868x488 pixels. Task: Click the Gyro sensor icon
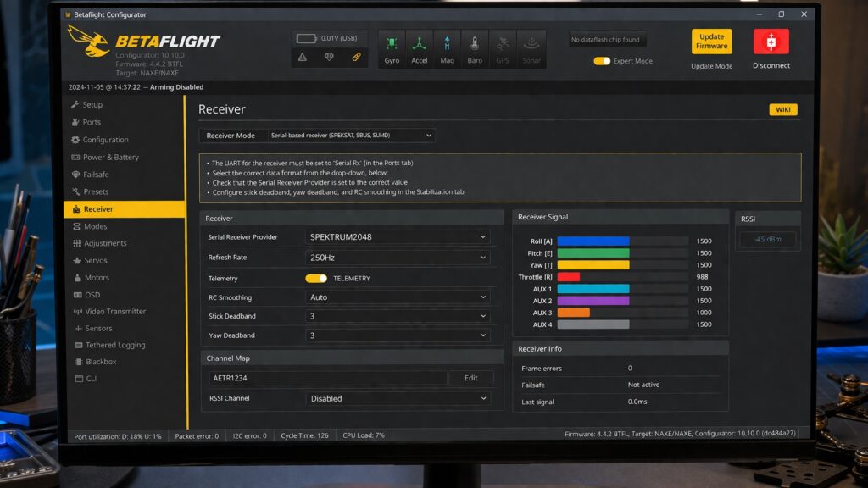coord(392,44)
